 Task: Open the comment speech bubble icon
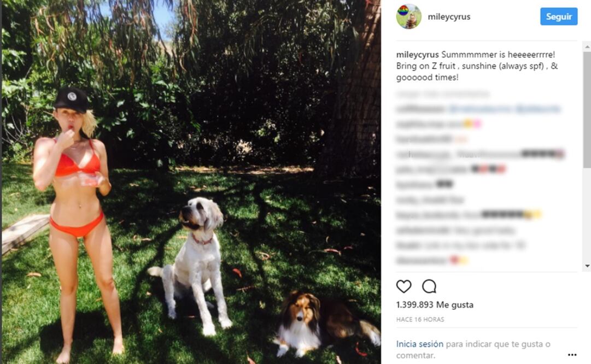[429, 287]
